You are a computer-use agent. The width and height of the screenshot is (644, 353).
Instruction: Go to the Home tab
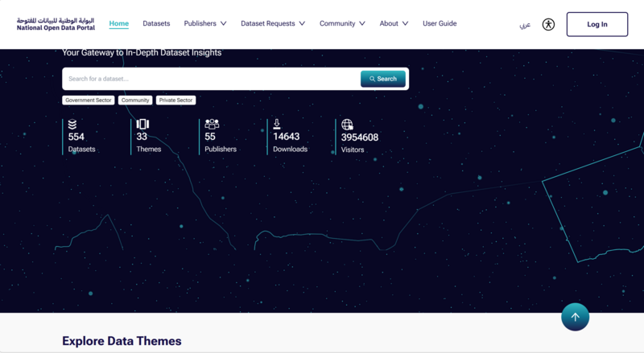pos(118,23)
